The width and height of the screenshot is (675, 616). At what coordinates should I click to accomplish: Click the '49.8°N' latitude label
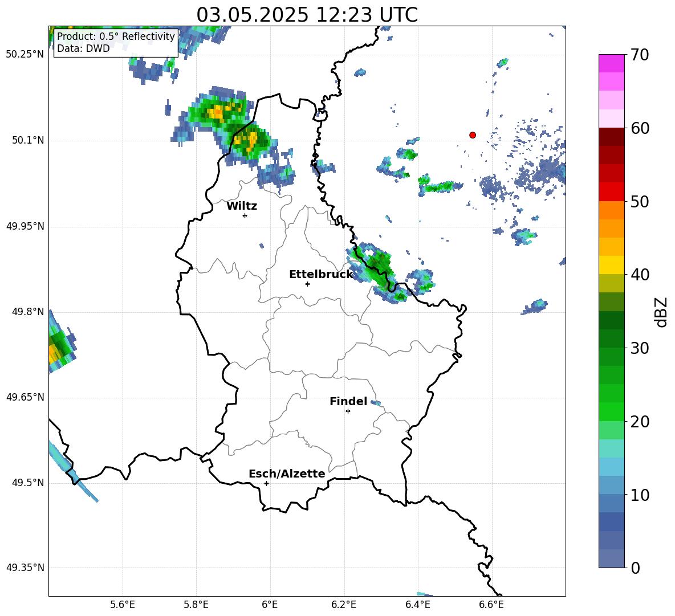pos(28,312)
